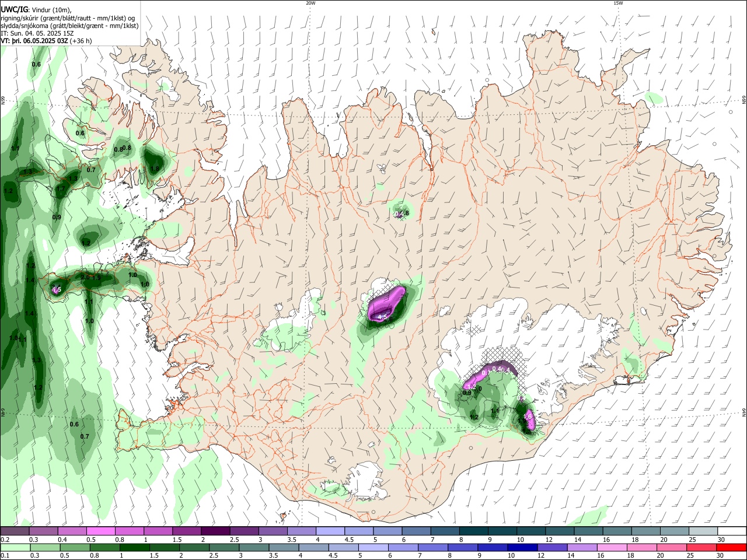Pick the lower-scale violet swatch between 12 and 14

(552, 547)
